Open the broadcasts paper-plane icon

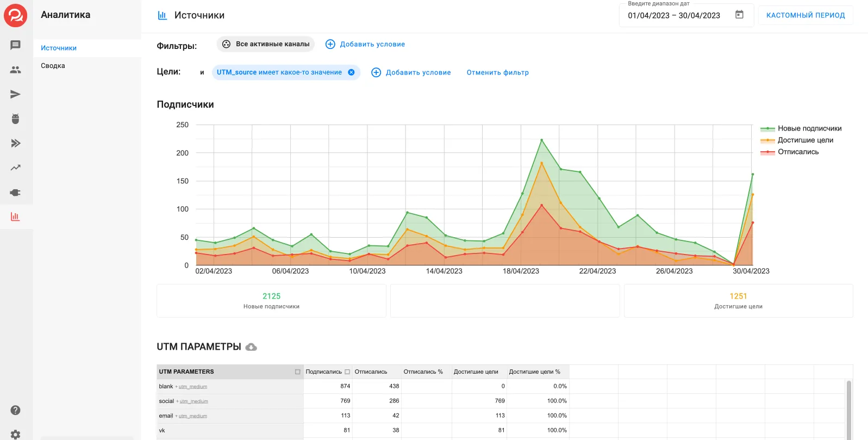(15, 94)
